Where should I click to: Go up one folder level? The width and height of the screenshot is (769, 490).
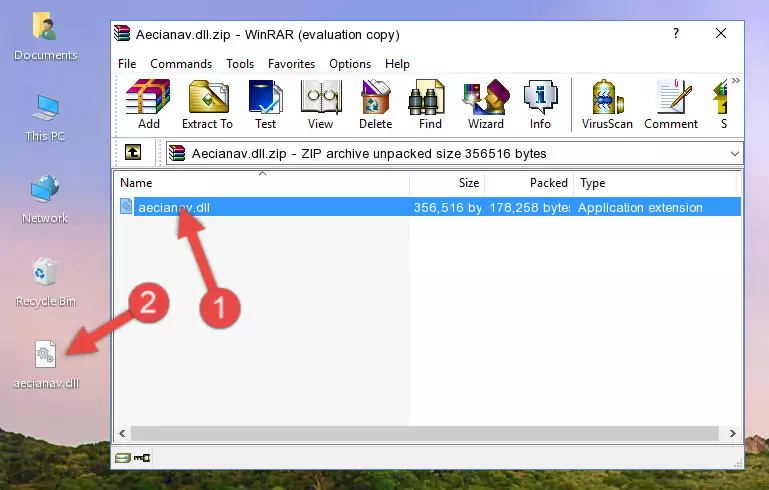(x=133, y=153)
